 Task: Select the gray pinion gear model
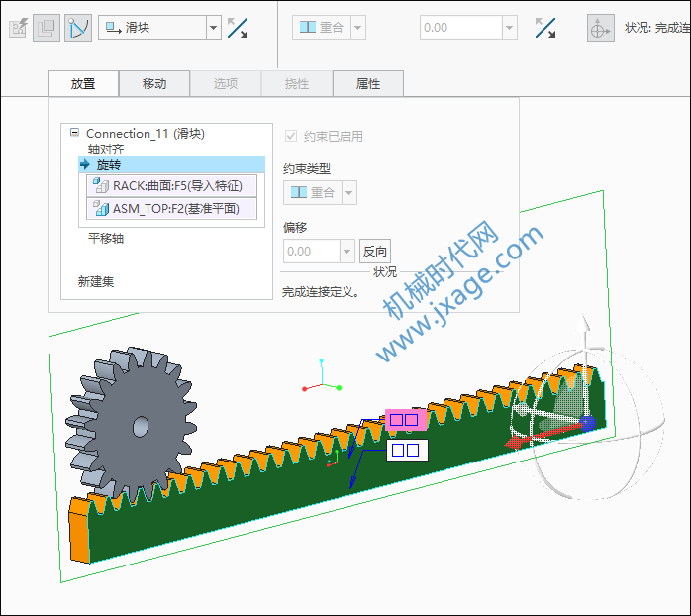(133, 423)
